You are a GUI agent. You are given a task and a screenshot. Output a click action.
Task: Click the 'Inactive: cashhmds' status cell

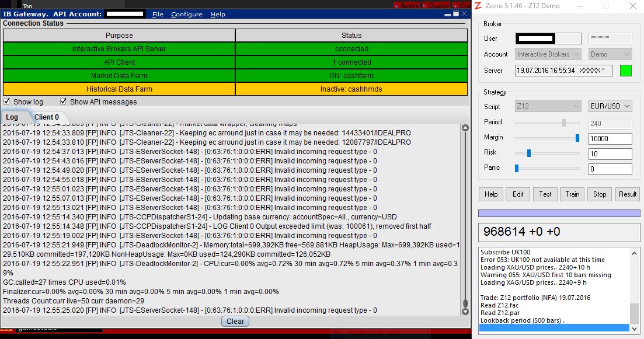[x=351, y=89]
